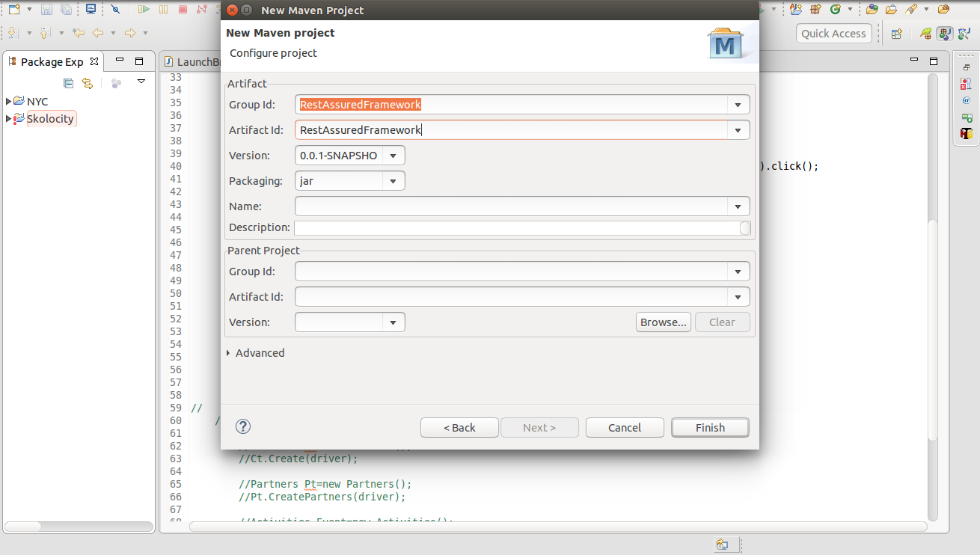Click the Open Type toolbar icon
Image resolution: width=980 pixels, height=555 pixels.
pyautogui.click(x=872, y=10)
